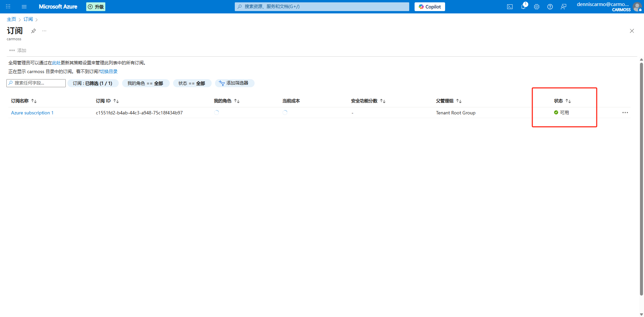Expand the 我的角色 filter pill
Viewport: 644px width, 317px height.
(146, 83)
